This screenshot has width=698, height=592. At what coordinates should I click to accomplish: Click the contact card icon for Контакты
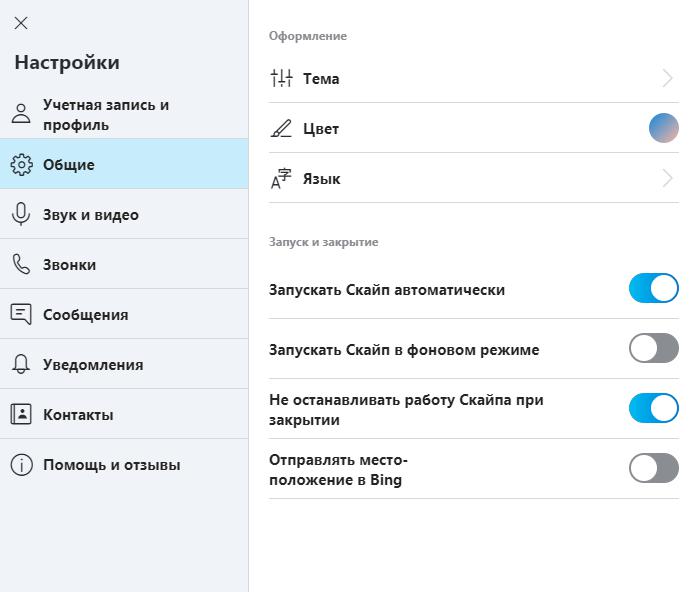pyautogui.click(x=21, y=414)
